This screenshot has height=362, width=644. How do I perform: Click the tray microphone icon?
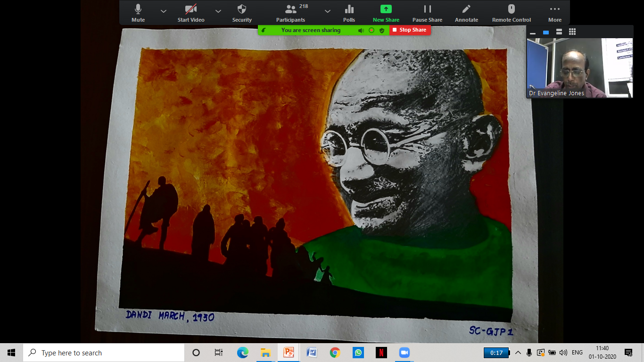(x=529, y=353)
